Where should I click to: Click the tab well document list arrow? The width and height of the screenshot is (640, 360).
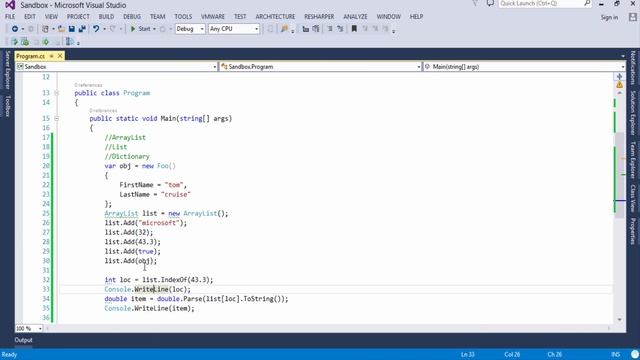tap(622, 56)
